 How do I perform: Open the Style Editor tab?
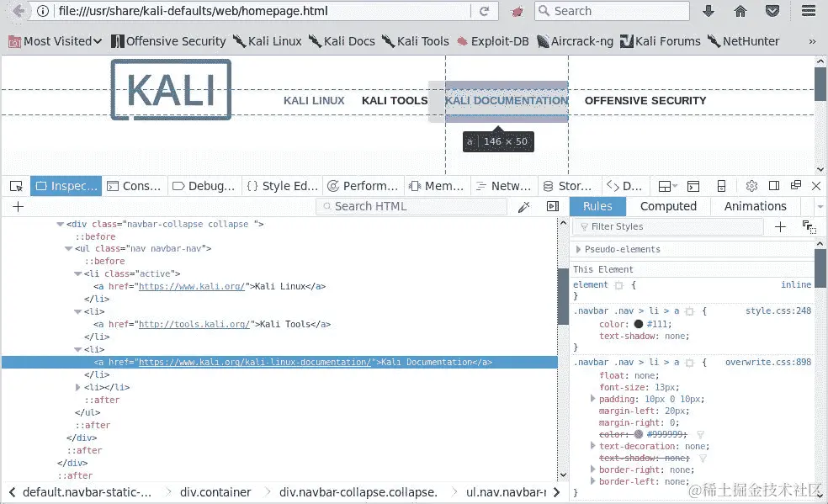tap(282, 186)
